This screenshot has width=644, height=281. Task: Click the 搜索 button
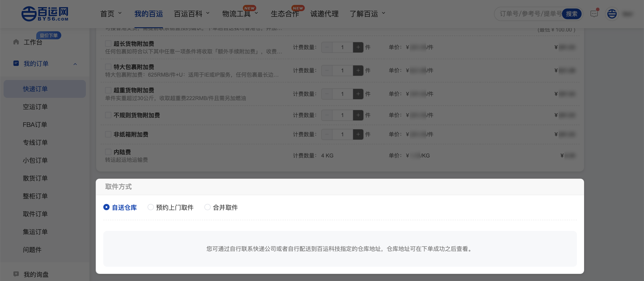tap(572, 14)
